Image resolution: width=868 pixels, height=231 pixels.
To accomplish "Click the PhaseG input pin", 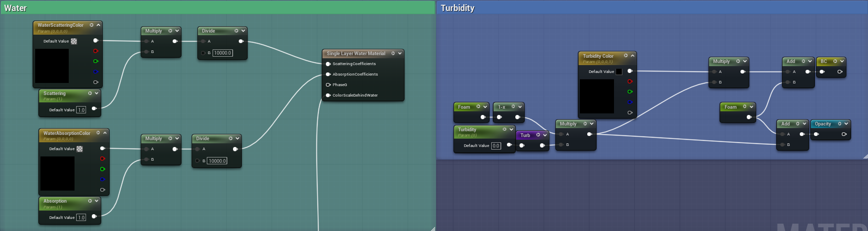I will pyautogui.click(x=328, y=85).
